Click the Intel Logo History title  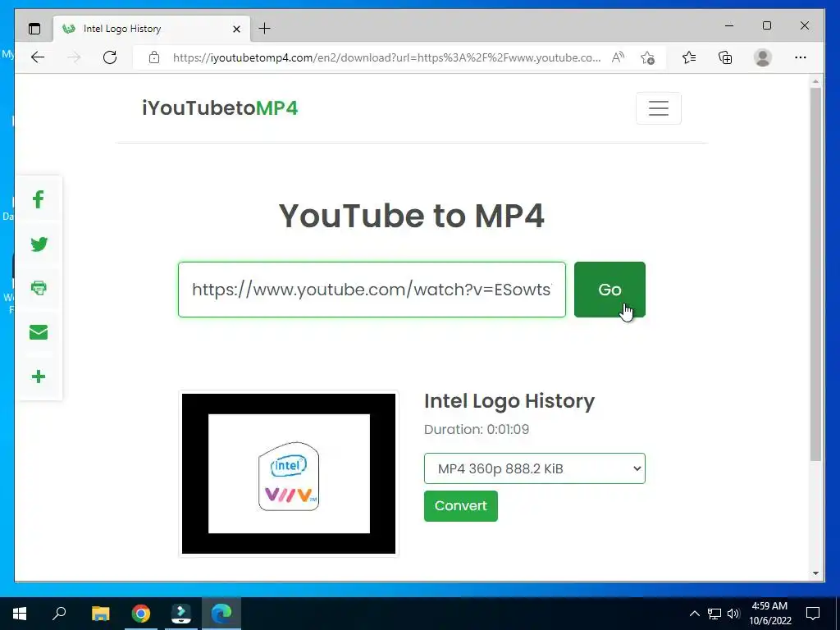(509, 400)
